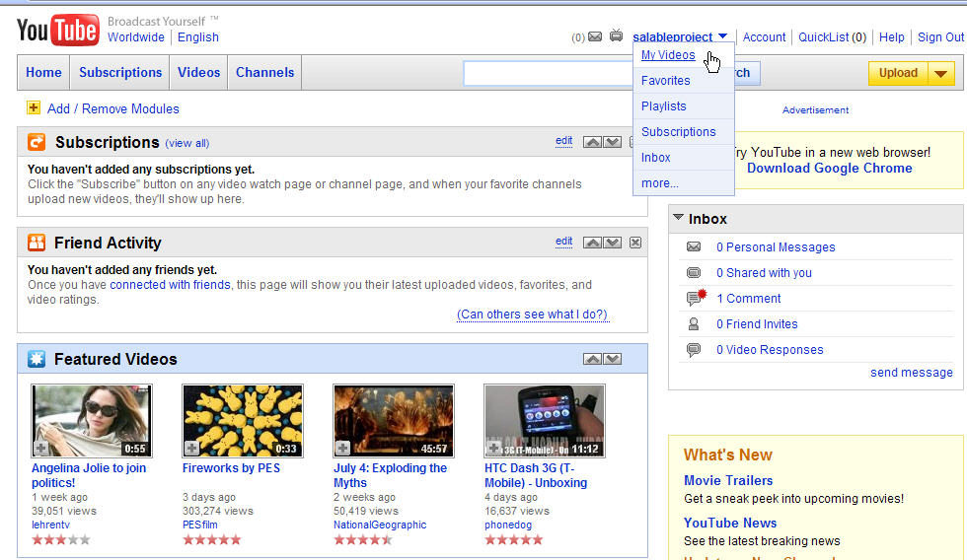Click Fireworks by PES star rating
The width and height of the screenshot is (967, 560).
(x=211, y=540)
